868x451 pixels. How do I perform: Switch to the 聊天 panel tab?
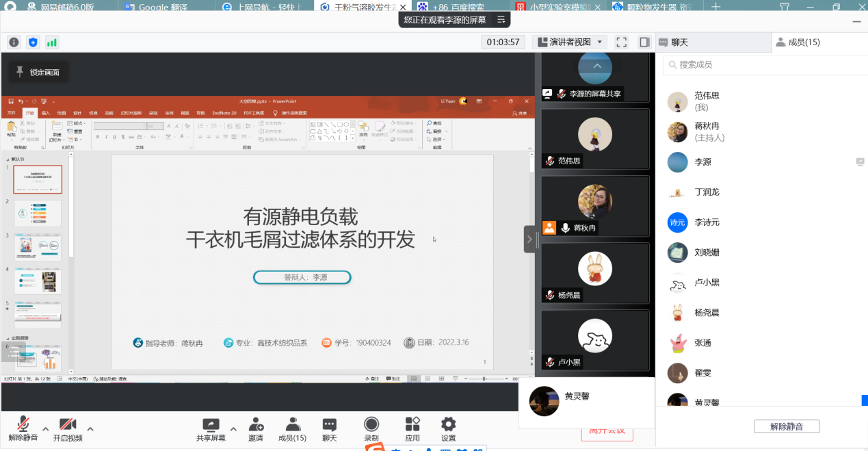coord(711,42)
